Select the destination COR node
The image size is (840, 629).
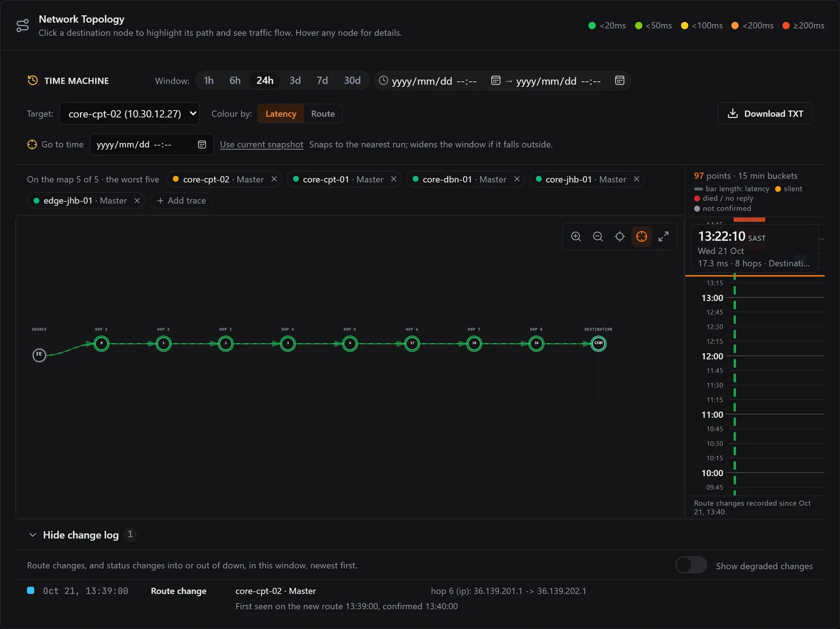pyautogui.click(x=598, y=344)
